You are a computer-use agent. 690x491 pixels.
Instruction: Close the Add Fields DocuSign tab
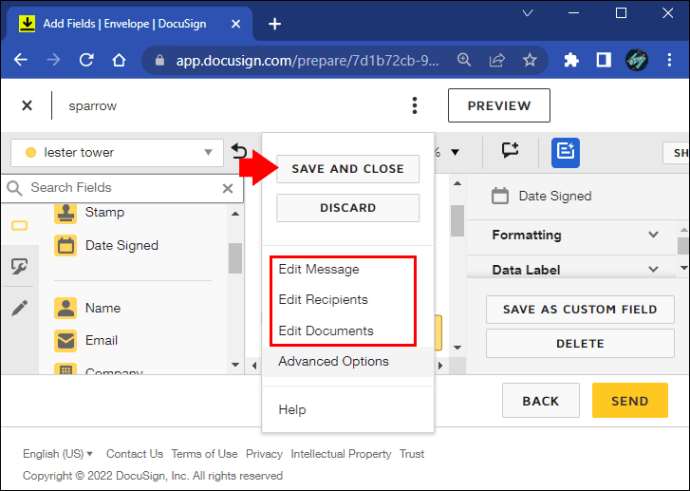[x=236, y=24]
